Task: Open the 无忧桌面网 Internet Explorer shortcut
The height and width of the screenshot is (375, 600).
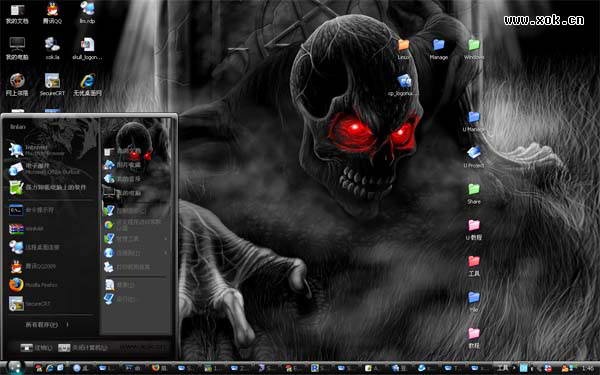Action: point(88,85)
